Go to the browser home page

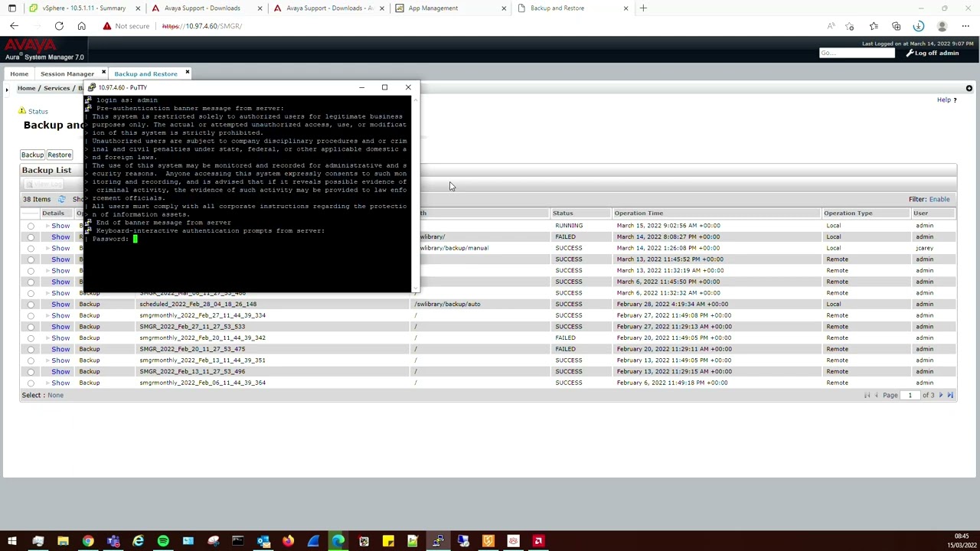[x=81, y=26]
